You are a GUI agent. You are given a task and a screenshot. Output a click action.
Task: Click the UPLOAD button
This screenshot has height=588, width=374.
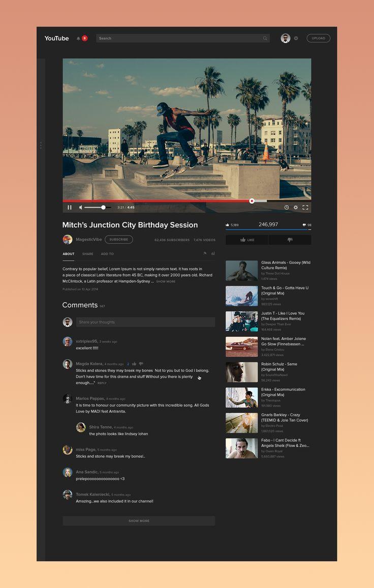coord(318,38)
